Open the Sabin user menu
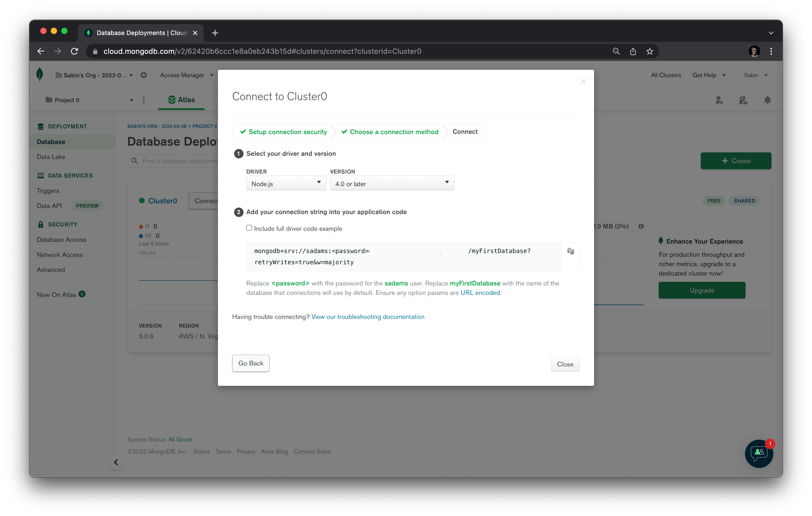 pyautogui.click(x=756, y=75)
